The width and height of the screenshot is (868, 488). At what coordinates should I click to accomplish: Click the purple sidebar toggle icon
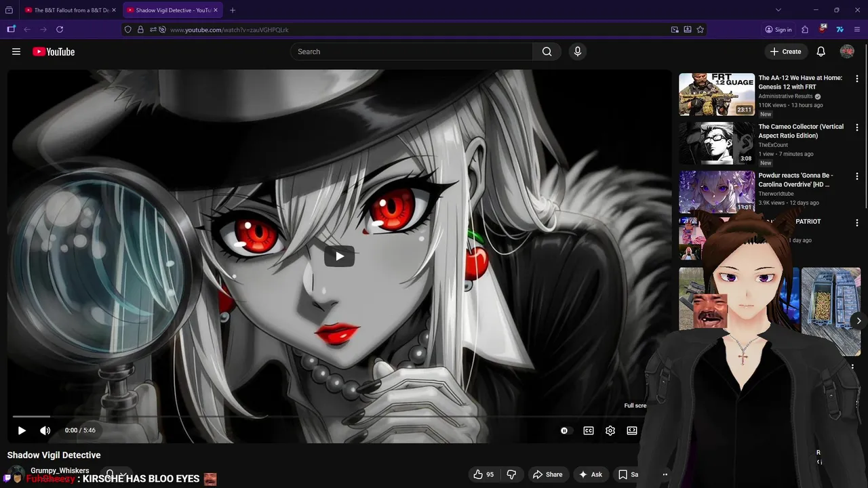click(11, 30)
